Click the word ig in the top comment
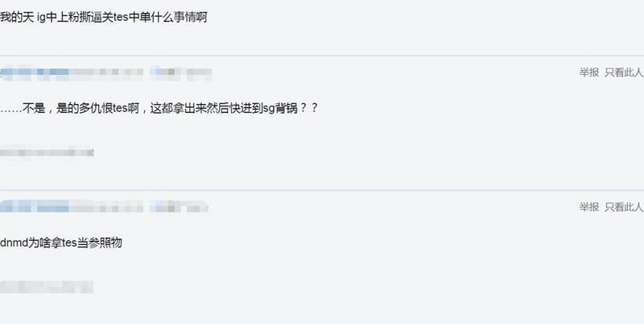644x324 pixels. (x=40, y=18)
